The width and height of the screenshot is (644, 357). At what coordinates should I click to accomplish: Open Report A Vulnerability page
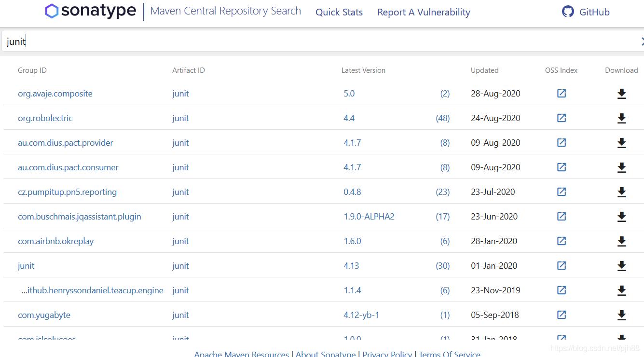424,13
